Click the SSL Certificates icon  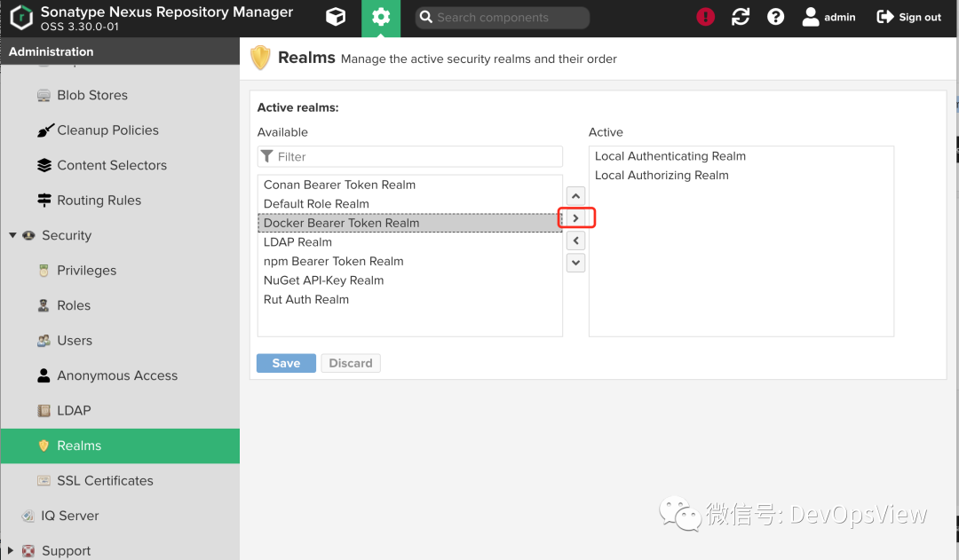tap(44, 480)
